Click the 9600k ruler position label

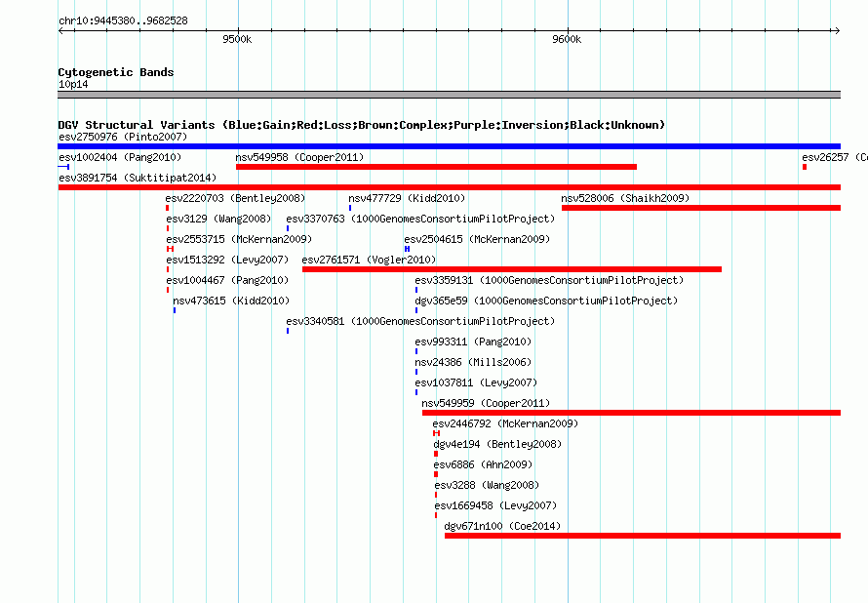click(567, 39)
